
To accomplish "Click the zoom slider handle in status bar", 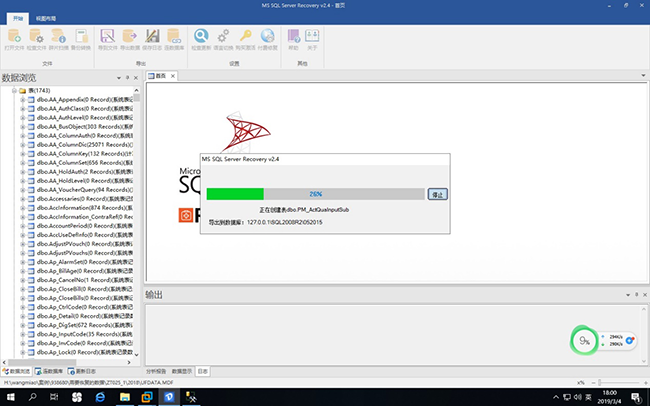I will click(599, 382).
